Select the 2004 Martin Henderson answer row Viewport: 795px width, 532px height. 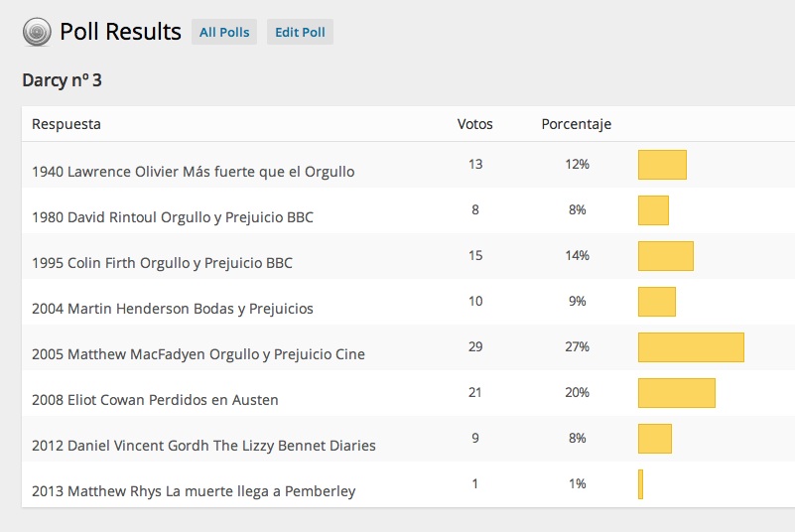point(173,309)
